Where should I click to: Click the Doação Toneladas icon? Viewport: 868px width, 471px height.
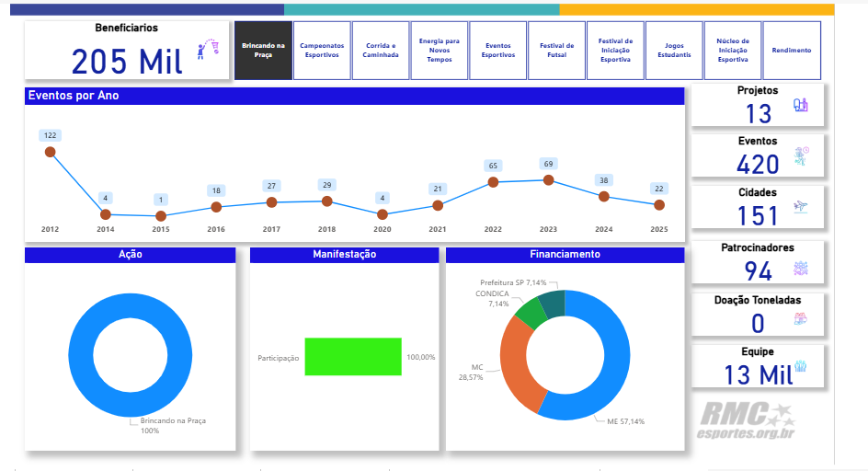pyautogui.click(x=801, y=319)
